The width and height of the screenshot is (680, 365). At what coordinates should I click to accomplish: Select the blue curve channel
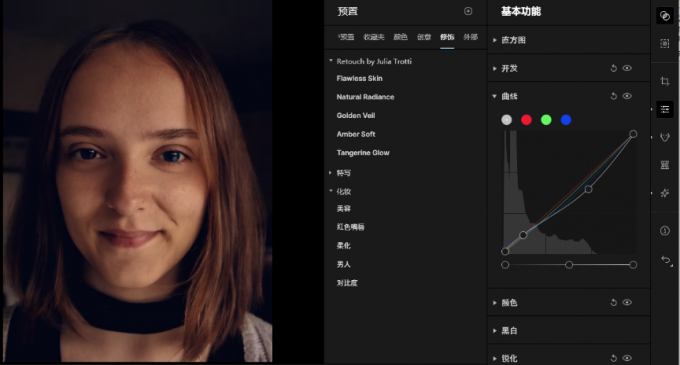pyautogui.click(x=566, y=120)
